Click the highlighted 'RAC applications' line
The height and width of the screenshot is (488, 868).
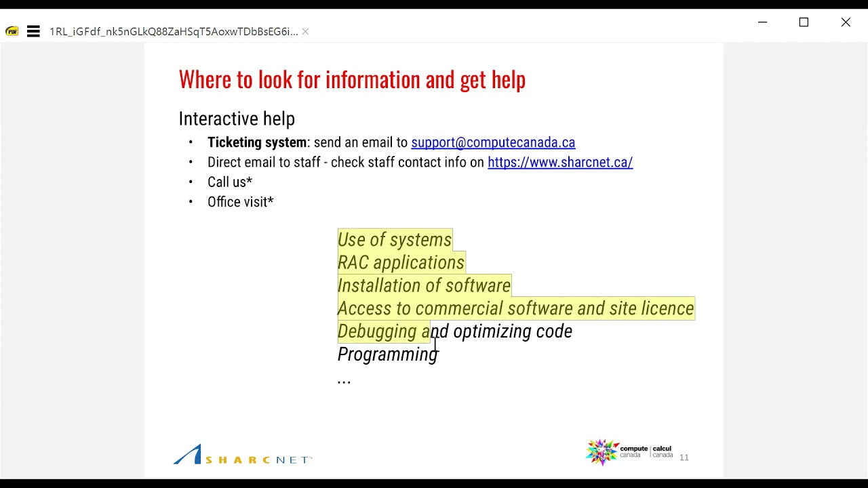(x=401, y=263)
